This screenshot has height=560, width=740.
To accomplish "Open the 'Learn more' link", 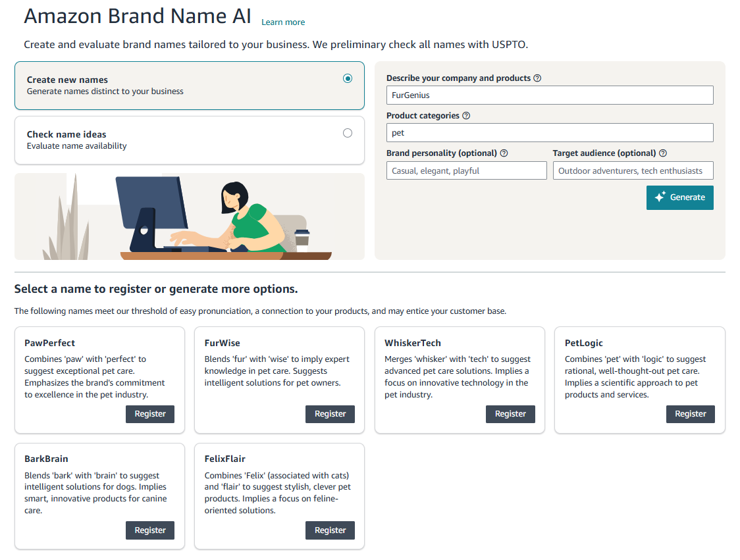I will 283,22.
